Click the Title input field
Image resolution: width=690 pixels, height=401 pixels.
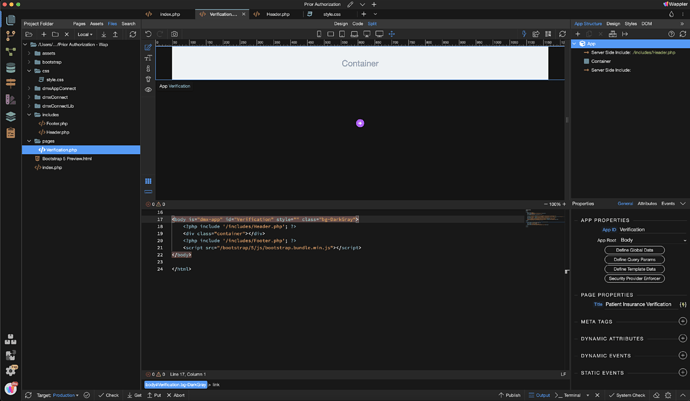click(641, 304)
